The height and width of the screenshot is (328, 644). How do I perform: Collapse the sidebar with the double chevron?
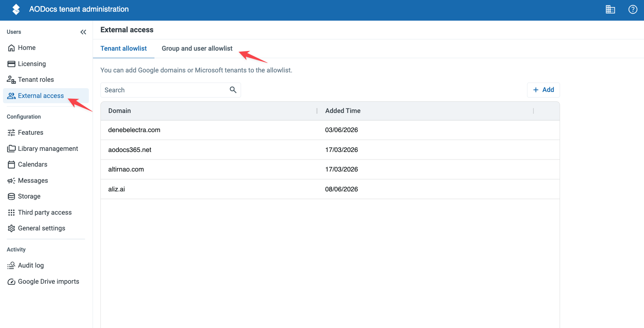point(83,32)
